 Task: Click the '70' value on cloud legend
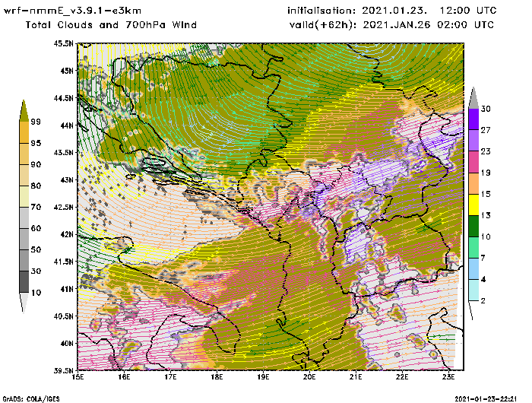[36, 207]
